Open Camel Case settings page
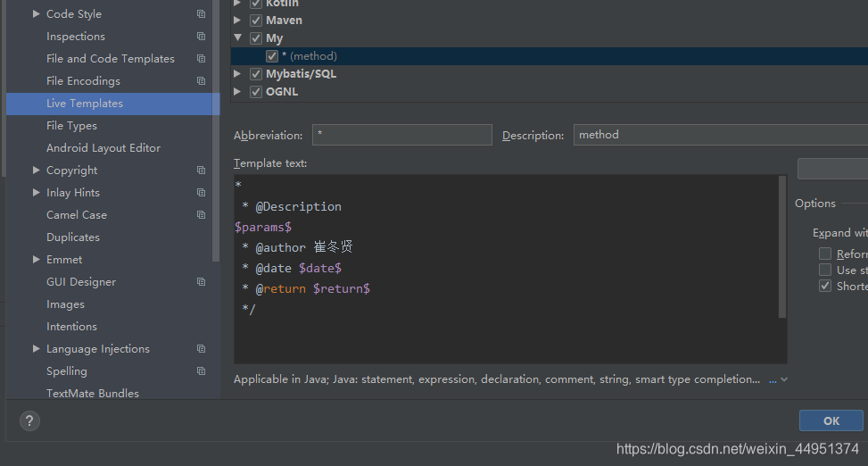This screenshot has height=466, width=868. 77,214
